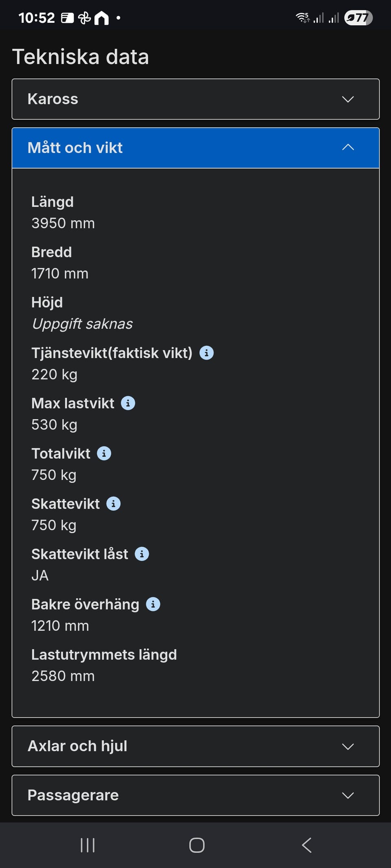Tap the Lastutrymmets längd value 2580 mm
This screenshot has height=868, width=391.
63,676
